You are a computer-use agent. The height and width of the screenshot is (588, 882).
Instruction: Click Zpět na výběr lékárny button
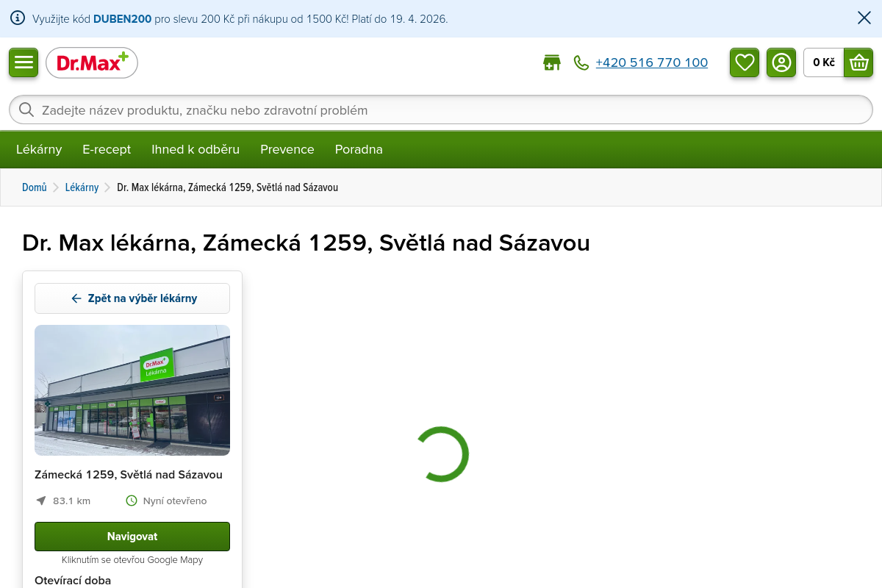(x=132, y=298)
